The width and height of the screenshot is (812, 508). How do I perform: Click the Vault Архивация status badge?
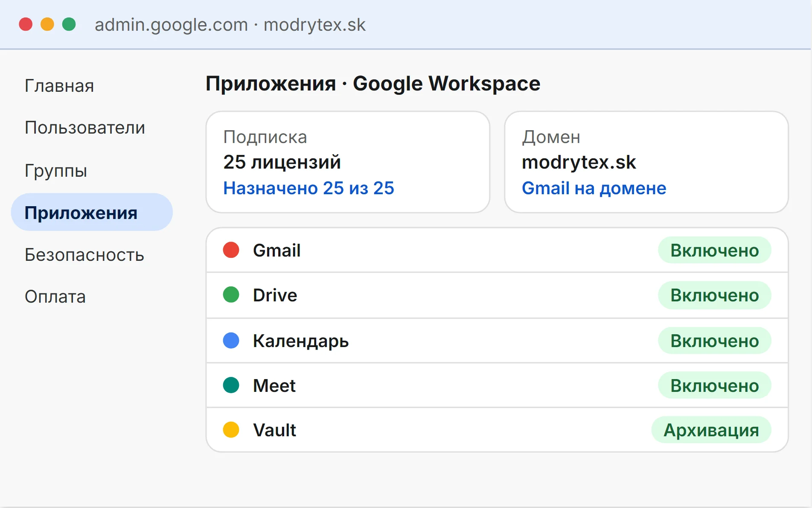711,430
